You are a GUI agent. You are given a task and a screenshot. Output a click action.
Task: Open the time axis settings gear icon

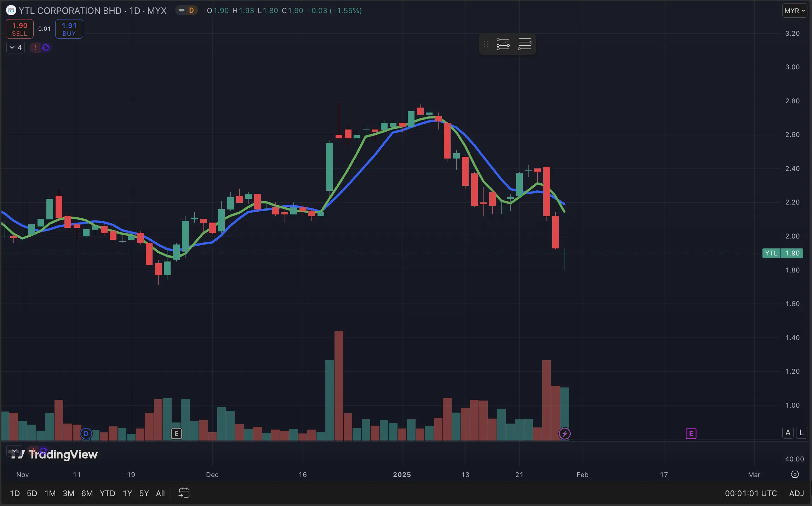[795, 474]
